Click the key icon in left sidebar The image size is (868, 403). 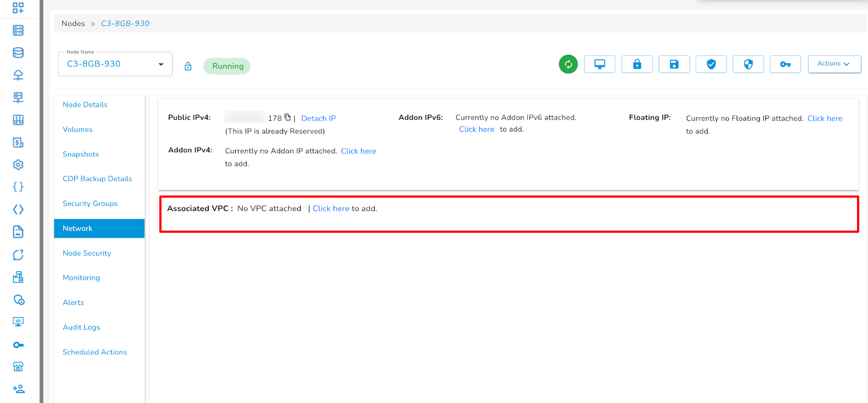(18, 345)
